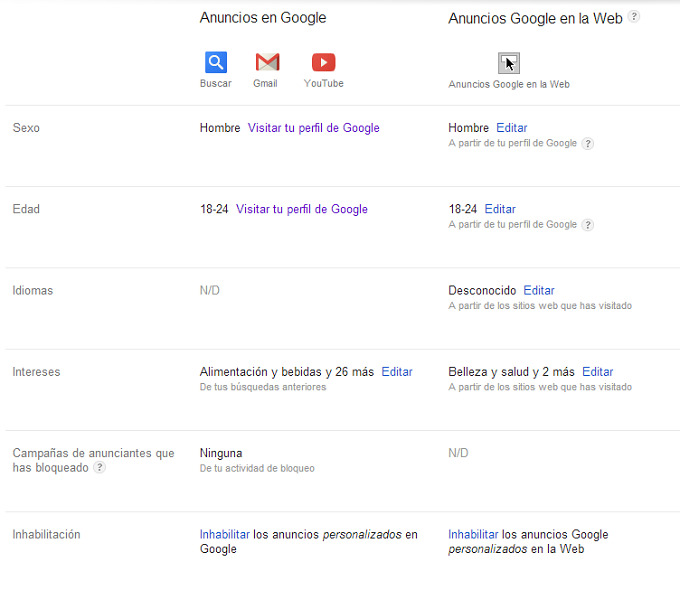Viewport: 680px width, 590px height.
Task: Visit Google profile link in Sexo row
Action: click(x=313, y=128)
